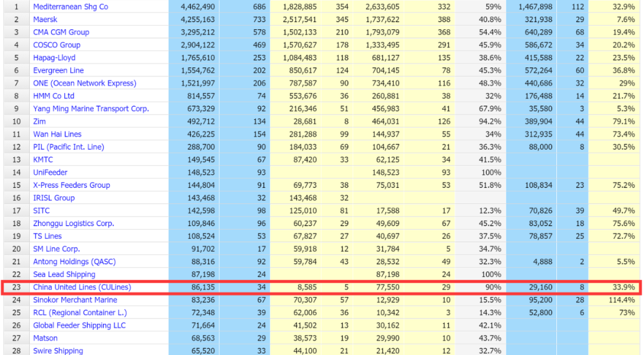644x355 pixels.
Task: Open the Mediterranean Shg Co link
Action: point(70,7)
